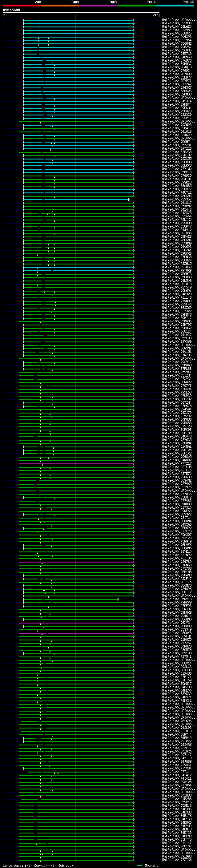Select hit label UniRef100_C5YPZ1
The height and width of the screenshot is (868, 197).
coord(176,81)
